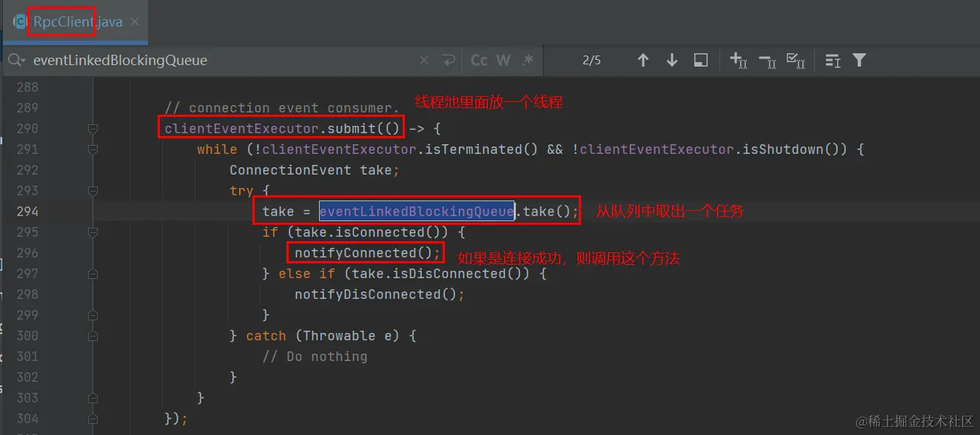980x435 pixels.
Task: Click inside the find input field
Action: click(222, 60)
